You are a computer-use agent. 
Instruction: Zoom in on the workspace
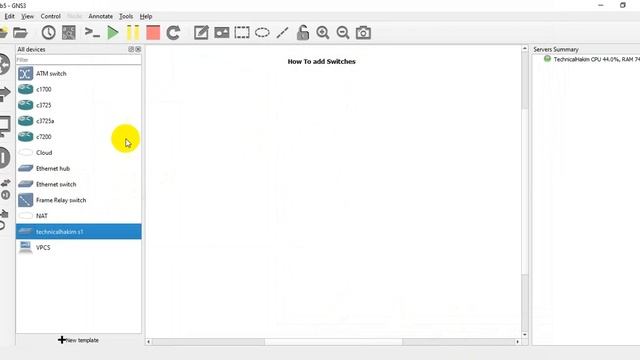click(323, 33)
